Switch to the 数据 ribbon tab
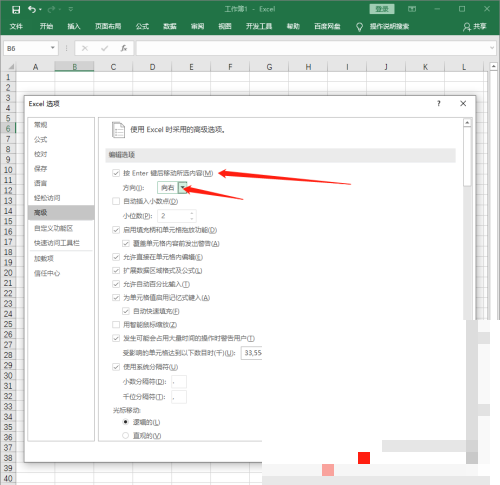This screenshot has height=485, width=500. (x=170, y=26)
